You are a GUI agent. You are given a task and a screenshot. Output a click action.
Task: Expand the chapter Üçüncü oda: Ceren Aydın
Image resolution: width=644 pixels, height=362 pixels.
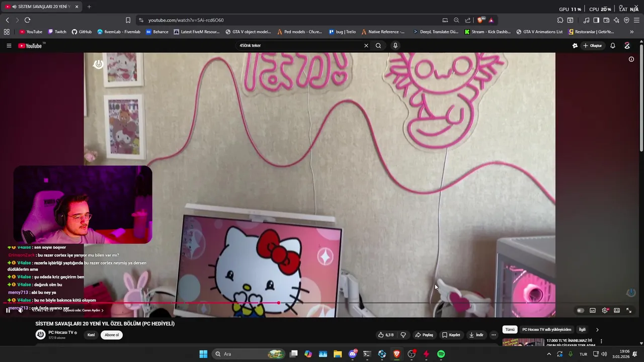point(83,310)
